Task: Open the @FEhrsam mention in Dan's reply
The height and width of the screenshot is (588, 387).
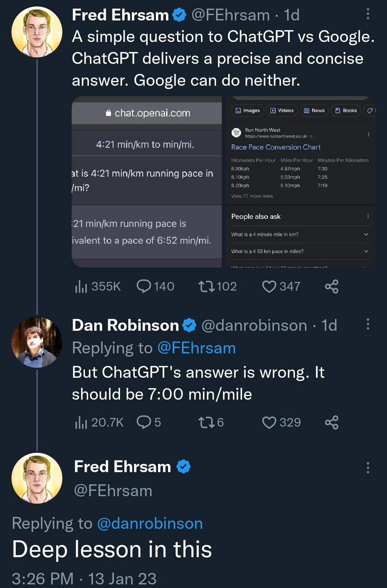Action: [x=196, y=348]
